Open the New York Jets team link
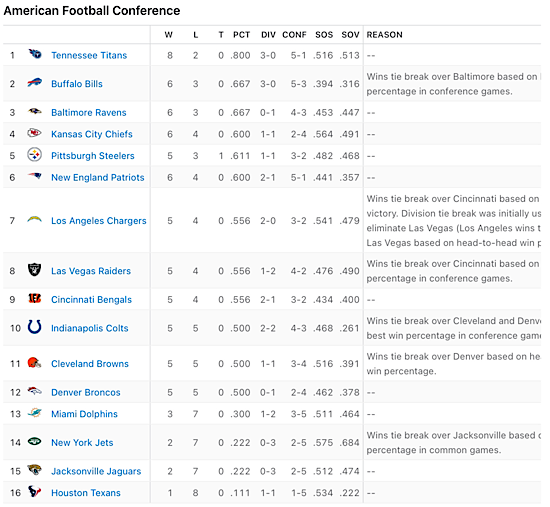The width and height of the screenshot is (550, 507). (82, 442)
